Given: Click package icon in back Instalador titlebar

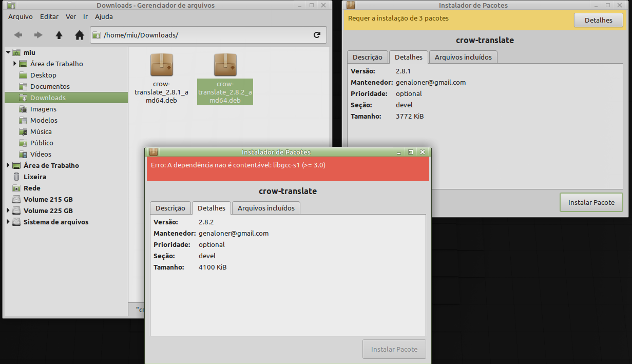Looking at the screenshot, I should point(351,5).
